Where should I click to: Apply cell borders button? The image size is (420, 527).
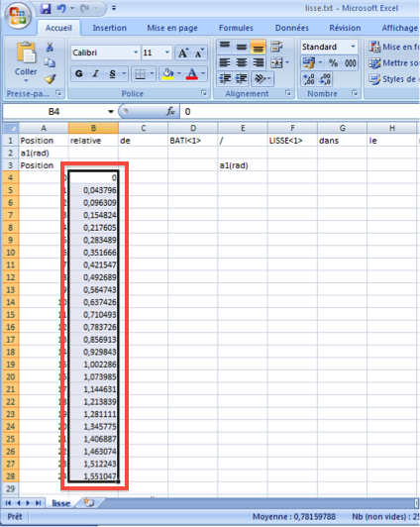pos(140,73)
